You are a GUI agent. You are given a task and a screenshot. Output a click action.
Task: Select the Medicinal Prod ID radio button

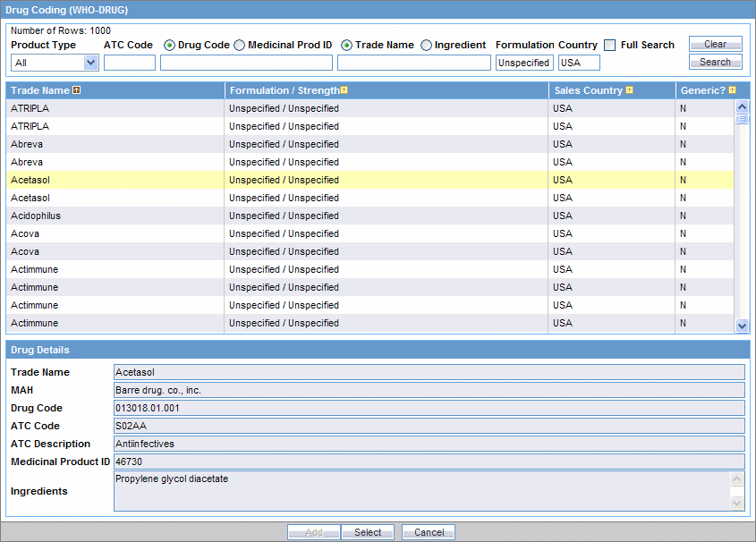(239, 46)
